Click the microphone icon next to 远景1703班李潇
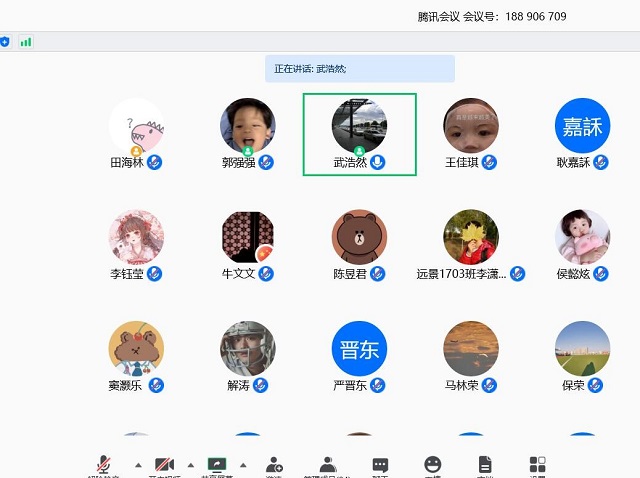Screen dimensions: 640x478 point(517,274)
